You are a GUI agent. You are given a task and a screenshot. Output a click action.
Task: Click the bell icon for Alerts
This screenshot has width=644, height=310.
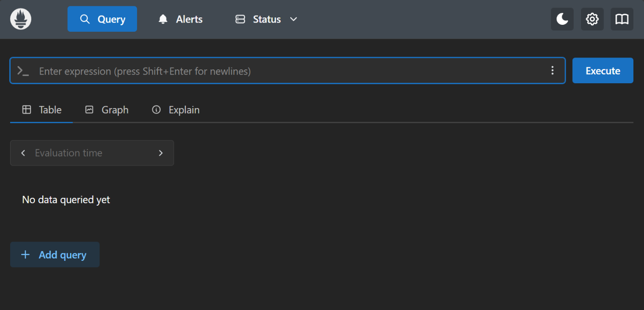[163, 19]
